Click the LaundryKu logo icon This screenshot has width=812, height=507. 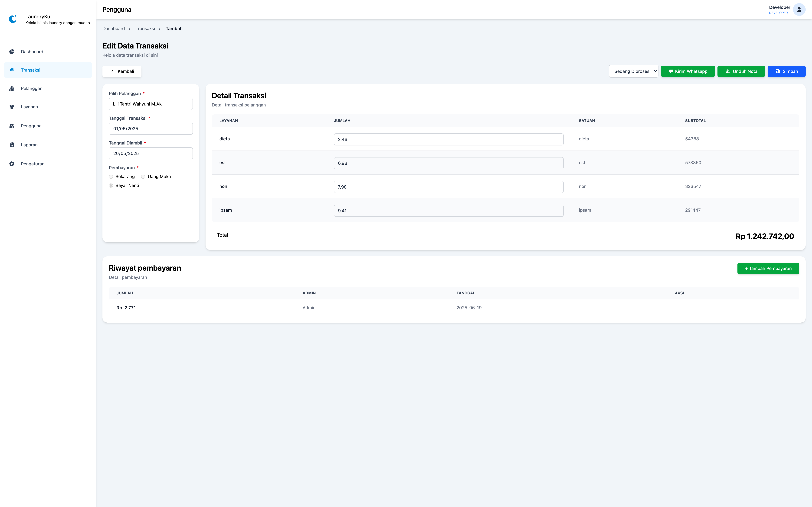[13, 19]
